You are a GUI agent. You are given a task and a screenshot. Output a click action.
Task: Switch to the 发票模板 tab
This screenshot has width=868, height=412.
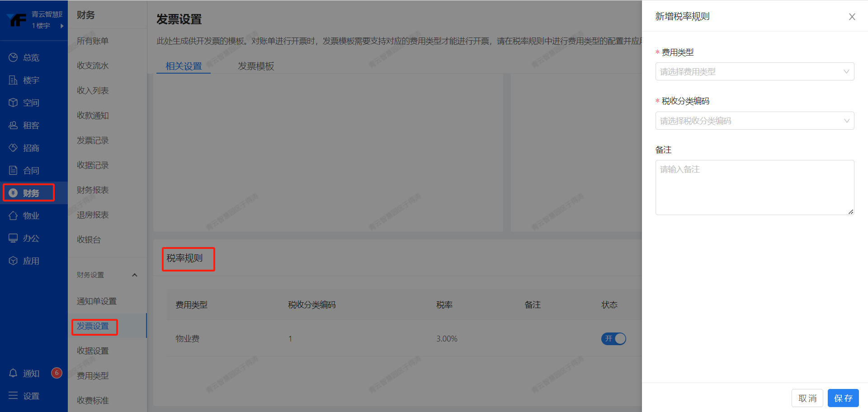coord(256,66)
